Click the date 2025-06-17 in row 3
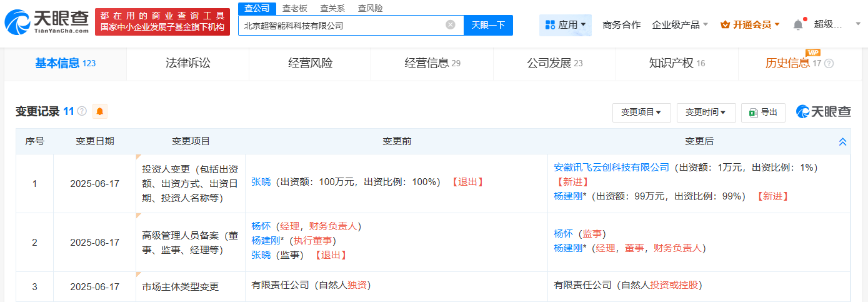 tap(95, 286)
